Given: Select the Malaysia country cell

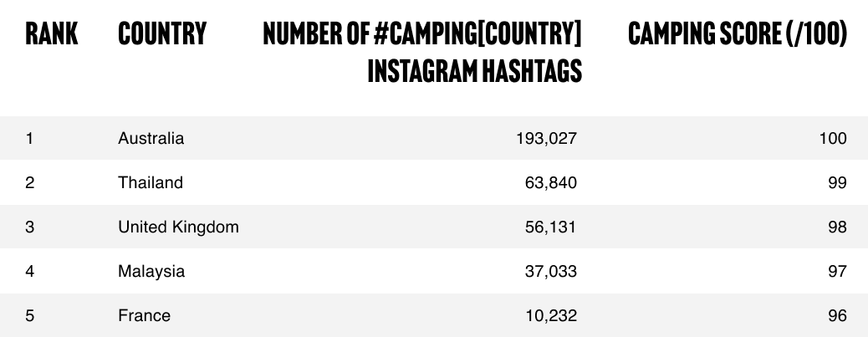Looking at the screenshot, I should click(151, 271).
